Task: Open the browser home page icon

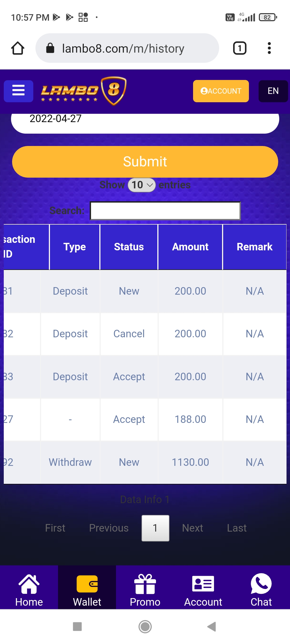Action: (x=18, y=48)
